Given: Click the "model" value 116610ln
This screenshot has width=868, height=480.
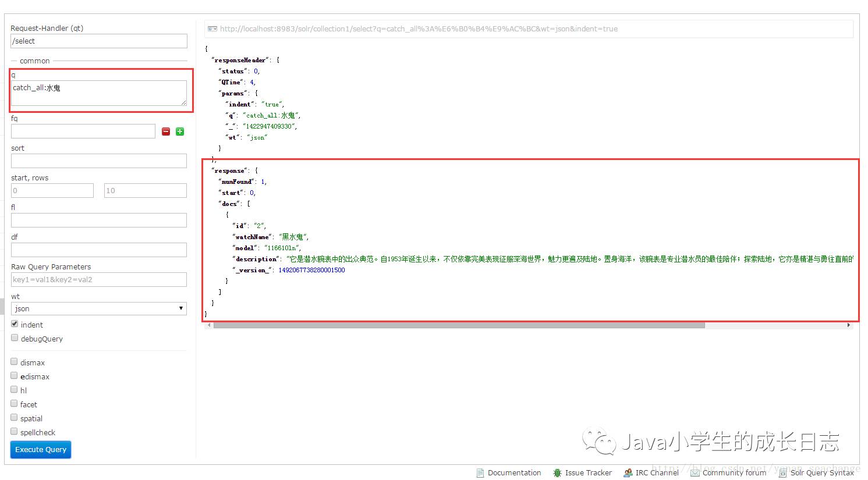Looking at the screenshot, I should pos(283,248).
